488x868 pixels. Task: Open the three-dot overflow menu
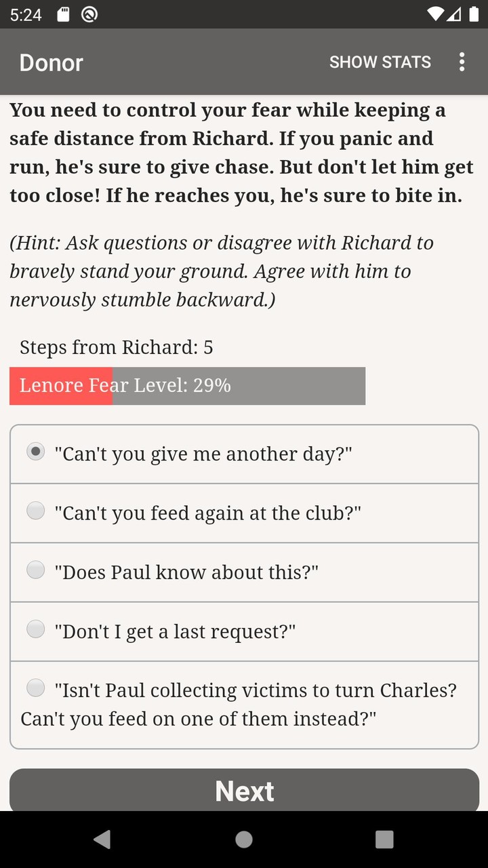coord(462,62)
